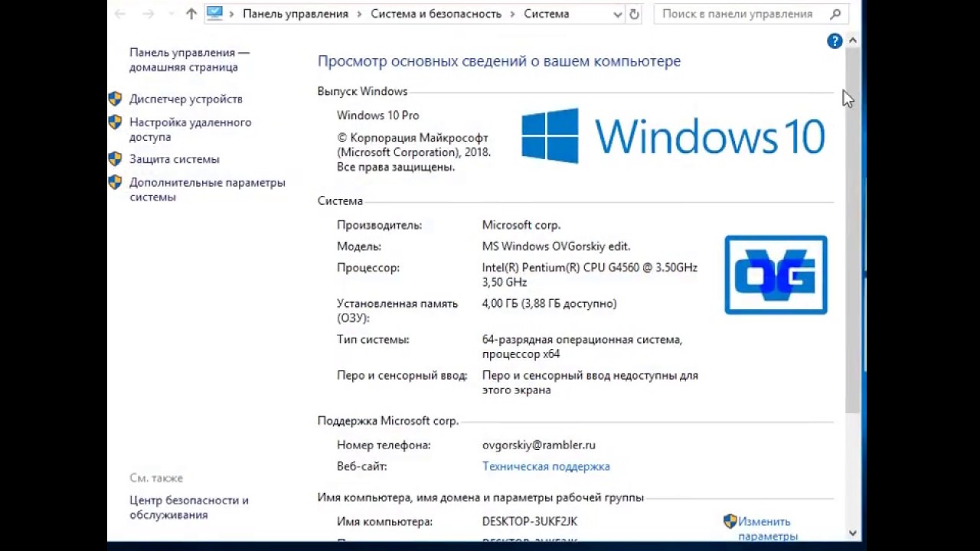
Task: Expand address bar history dropdown
Action: [x=618, y=14]
